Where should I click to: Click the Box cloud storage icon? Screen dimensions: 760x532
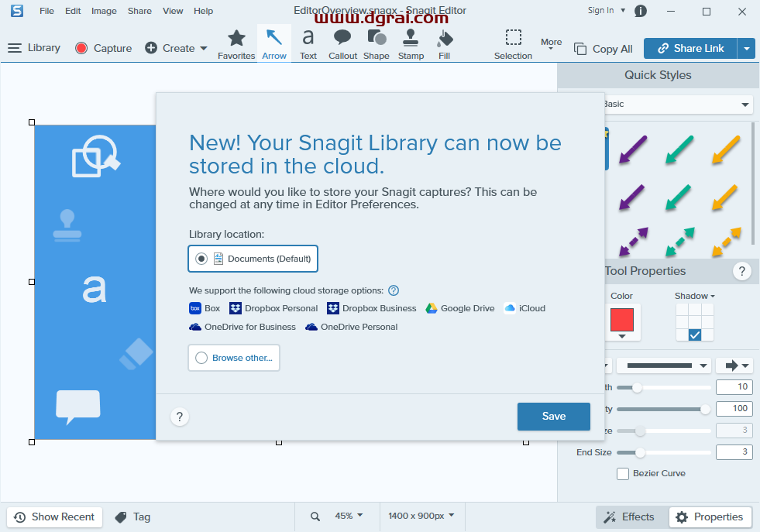point(195,308)
